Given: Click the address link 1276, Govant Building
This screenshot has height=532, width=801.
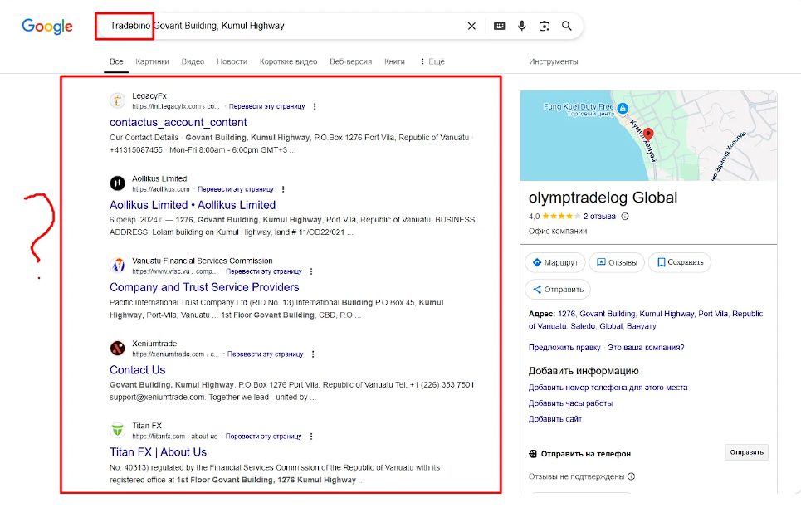Looking at the screenshot, I should 646,320.
